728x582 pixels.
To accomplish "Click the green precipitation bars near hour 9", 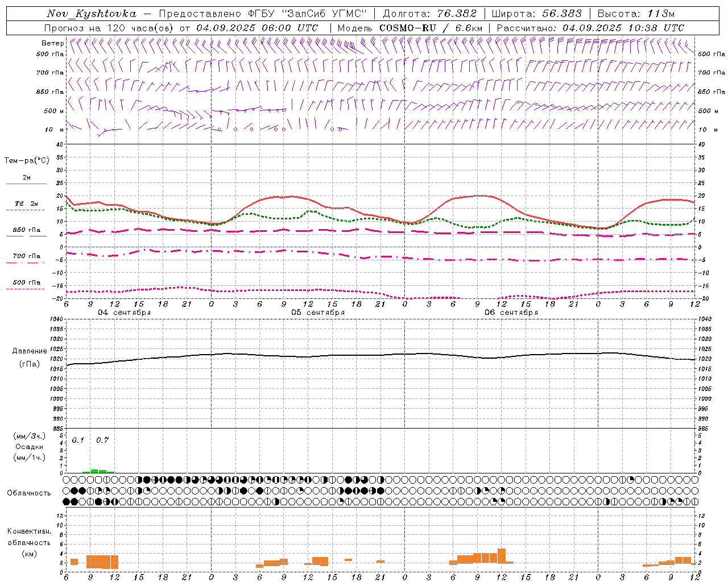I will click(x=98, y=471).
